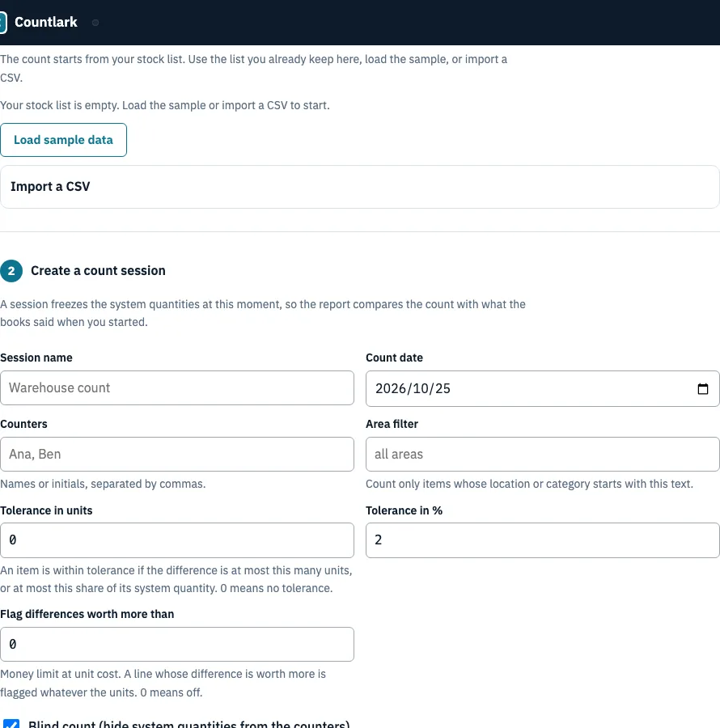
Task: Select the Area filter input
Action: pos(542,454)
